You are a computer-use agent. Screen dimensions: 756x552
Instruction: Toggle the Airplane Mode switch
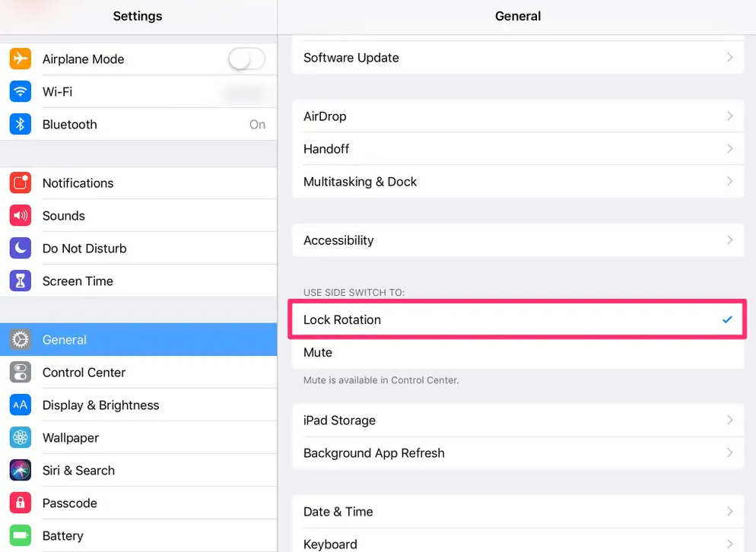click(x=246, y=59)
